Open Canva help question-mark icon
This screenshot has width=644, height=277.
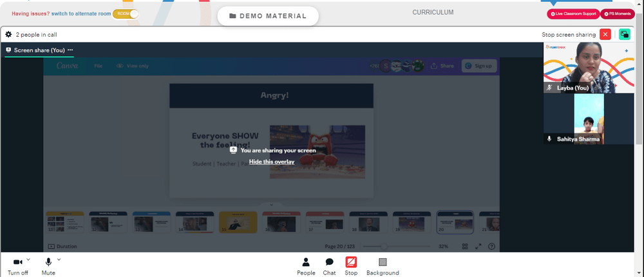click(x=491, y=246)
